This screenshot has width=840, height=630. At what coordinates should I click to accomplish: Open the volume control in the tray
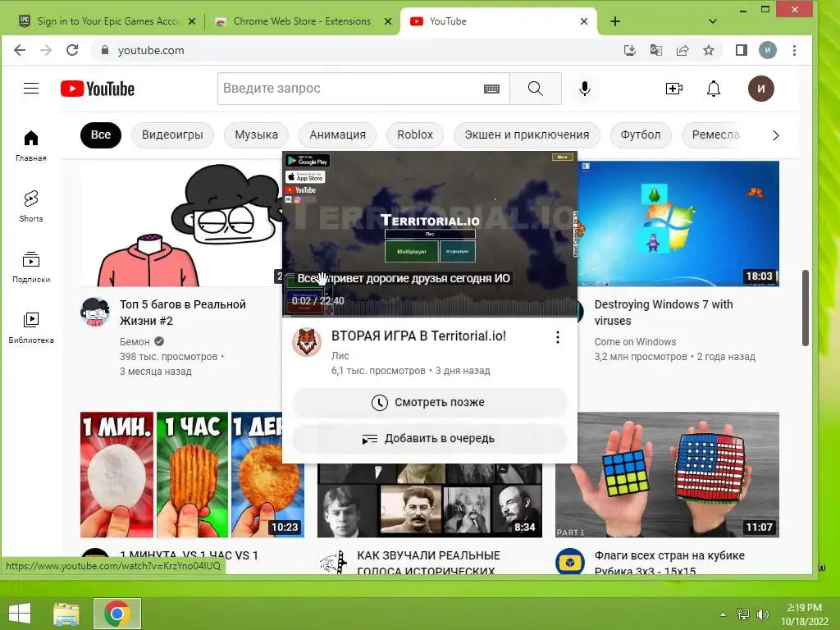tap(762, 614)
